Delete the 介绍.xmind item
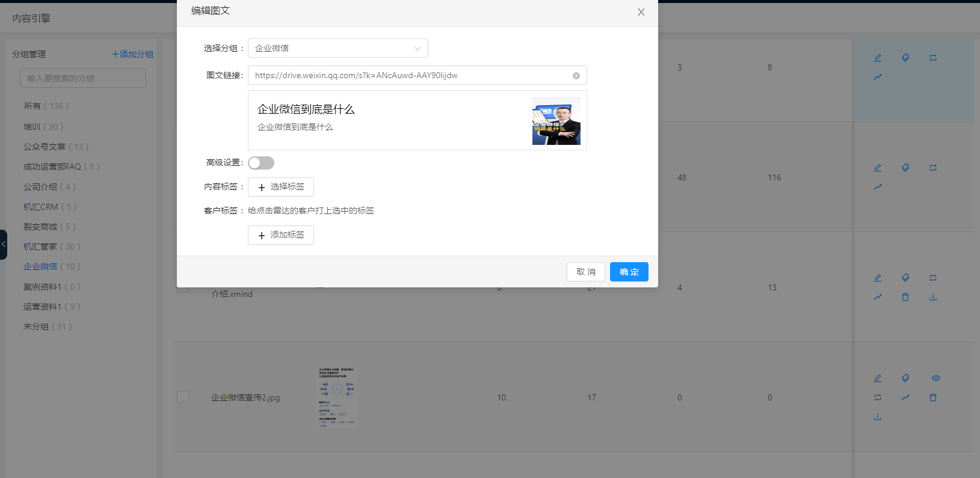 (x=905, y=297)
